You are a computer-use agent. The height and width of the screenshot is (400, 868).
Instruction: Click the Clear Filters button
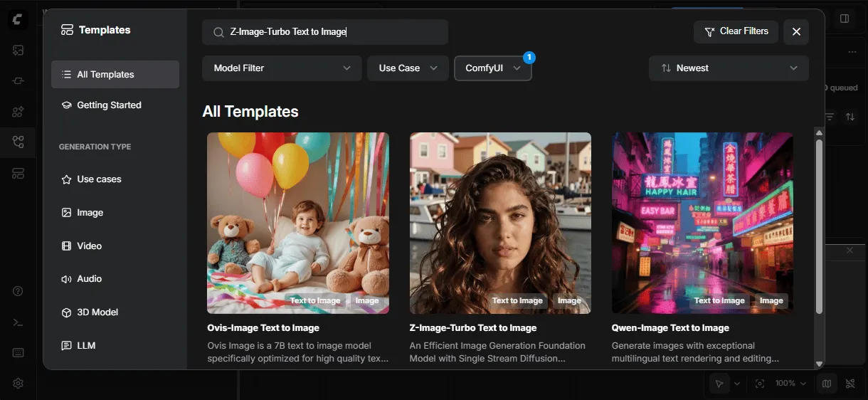(x=736, y=31)
